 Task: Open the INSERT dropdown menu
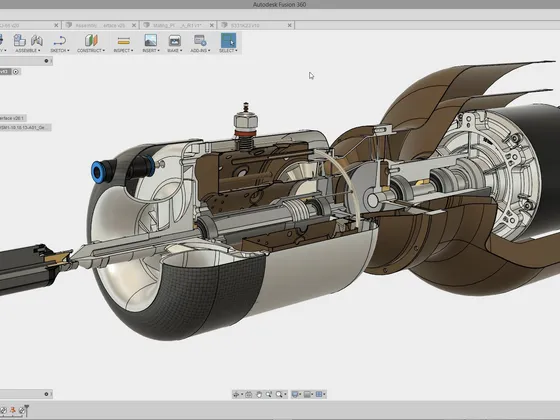coord(151,51)
